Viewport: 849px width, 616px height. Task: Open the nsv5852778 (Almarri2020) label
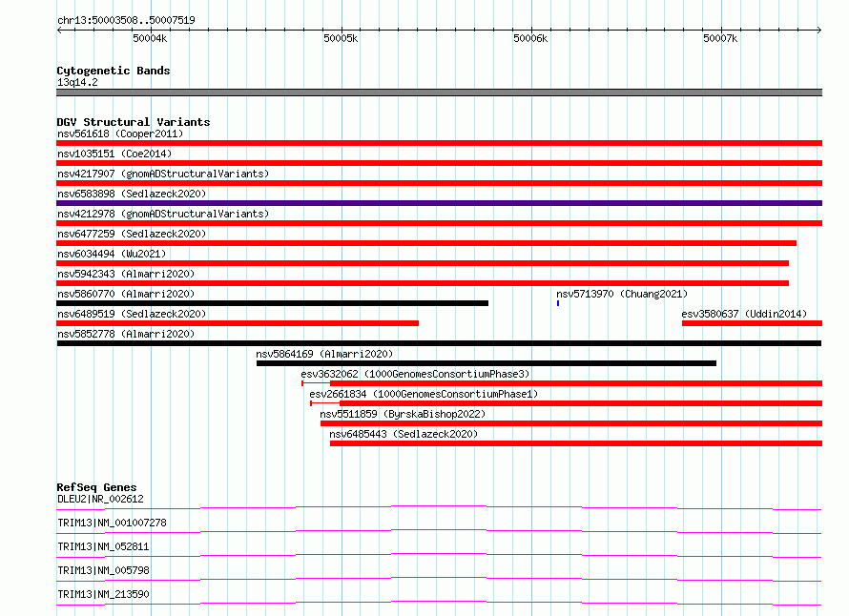pyautogui.click(x=126, y=334)
